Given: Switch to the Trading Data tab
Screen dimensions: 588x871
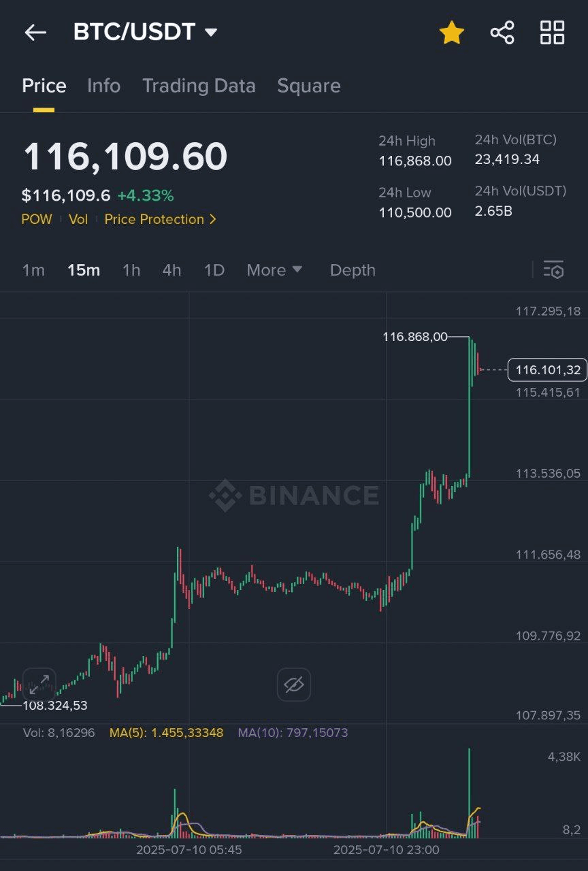Looking at the screenshot, I should pos(199,86).
